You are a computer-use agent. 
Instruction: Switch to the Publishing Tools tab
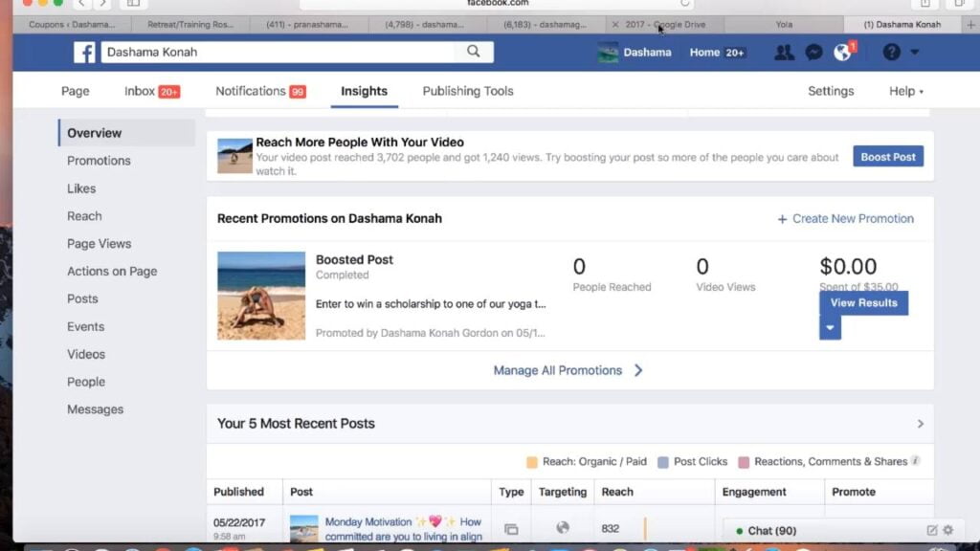468,91
